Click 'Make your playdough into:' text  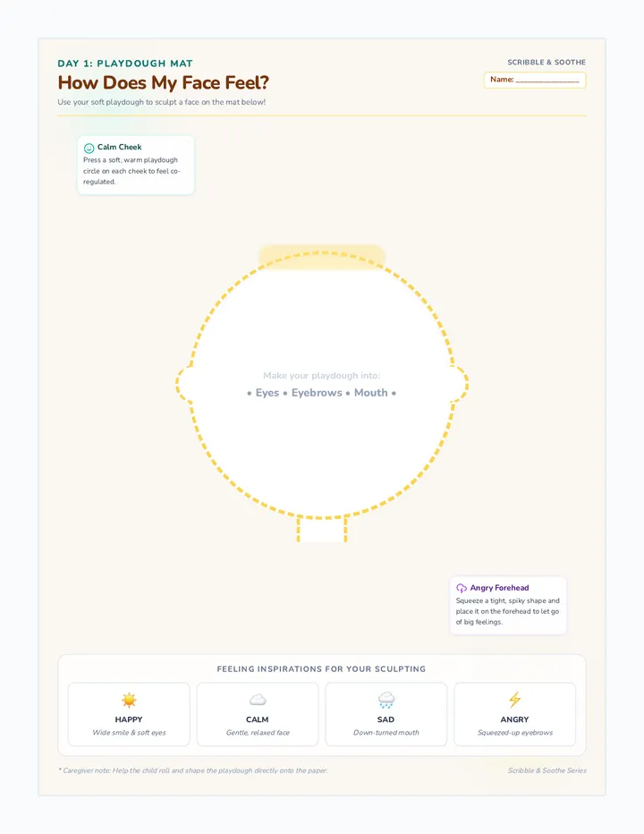[321, 376]
